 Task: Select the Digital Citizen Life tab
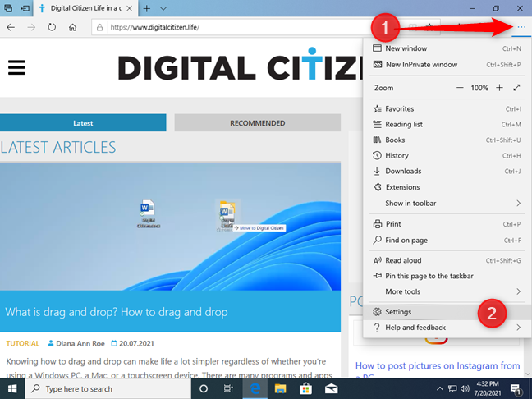click(x=85, y=8)
